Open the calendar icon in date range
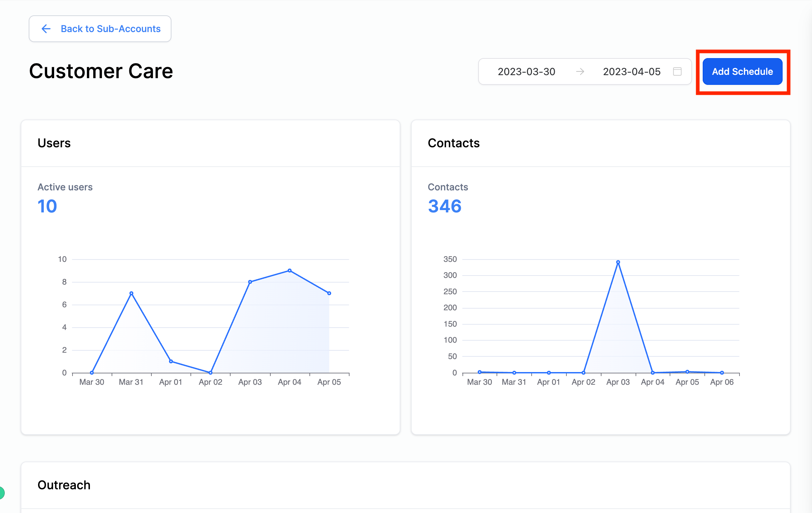Image resolution: width=812 pixels, height=513 pixels. point(677,71)
